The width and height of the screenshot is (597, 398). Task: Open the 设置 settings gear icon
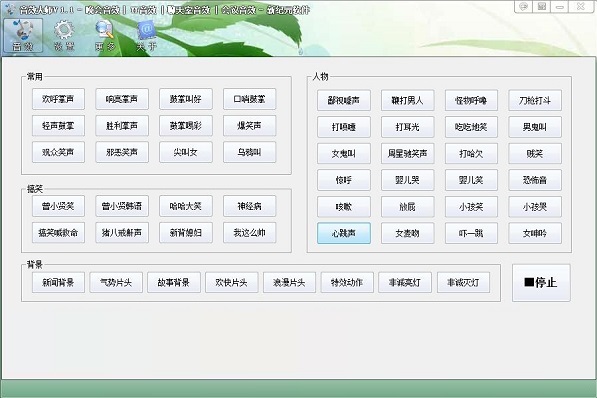coord(64,35)
